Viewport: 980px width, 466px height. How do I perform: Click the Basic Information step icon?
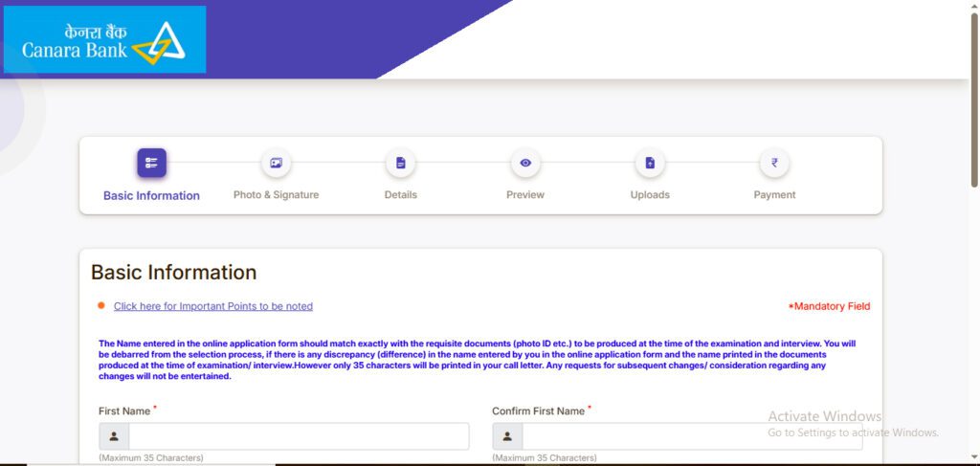pyautogui.click(x=151, y=163)
